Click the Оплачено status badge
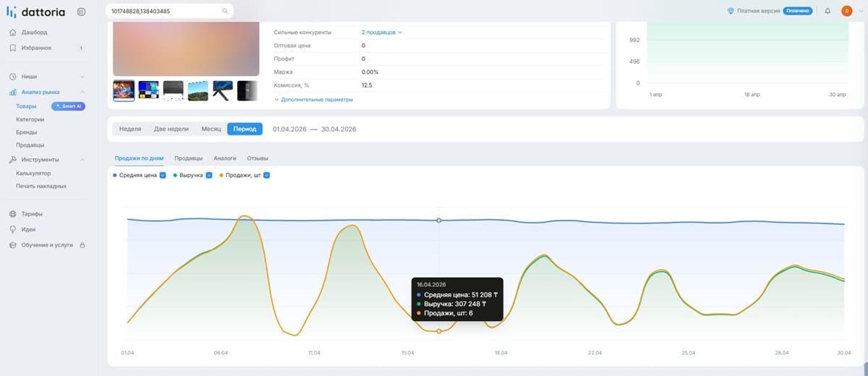The width and height of the screenshot is (868, 376). click(x=797, y=11)
